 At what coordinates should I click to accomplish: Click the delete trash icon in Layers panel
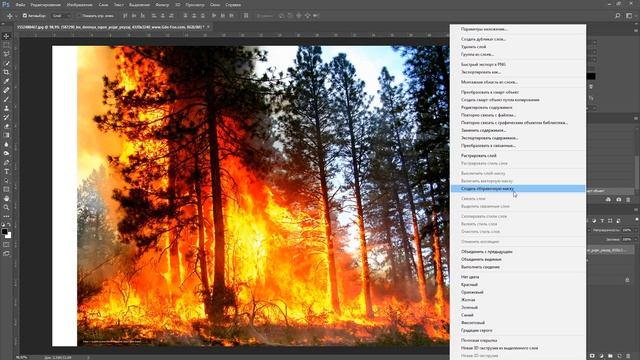point(628,356)
